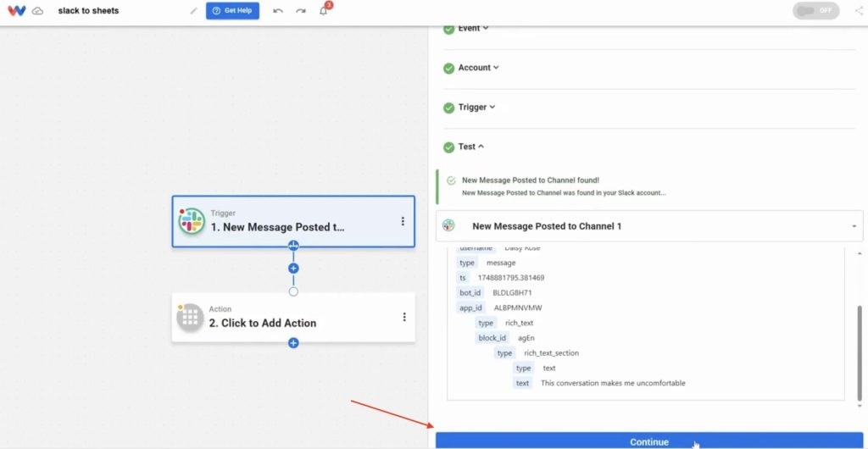This screenshot has height=449, width=868.
Task: Toggle the workflow ON/OFF switch
Action: click(x=816, y=10)
